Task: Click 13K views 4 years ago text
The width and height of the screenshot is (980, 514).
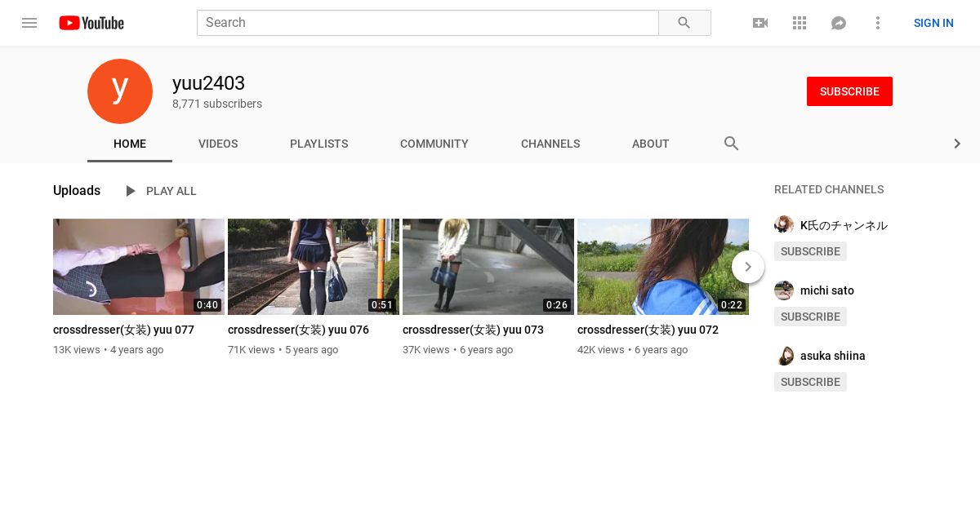Action: [x=108, y=350]
